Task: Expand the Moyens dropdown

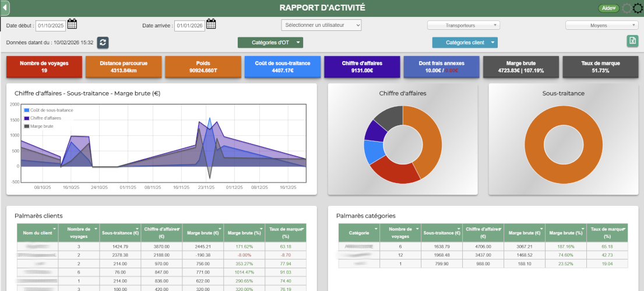Action: coord(602,26)
